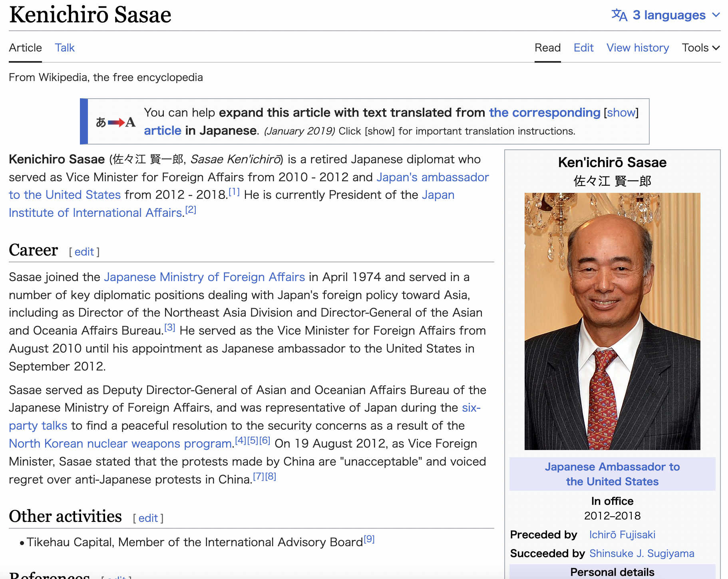Image resolution: width=728 pixels, height=579 pixels.
Task: Open the 3 languages dropdown
Action: tap(666, 15)
